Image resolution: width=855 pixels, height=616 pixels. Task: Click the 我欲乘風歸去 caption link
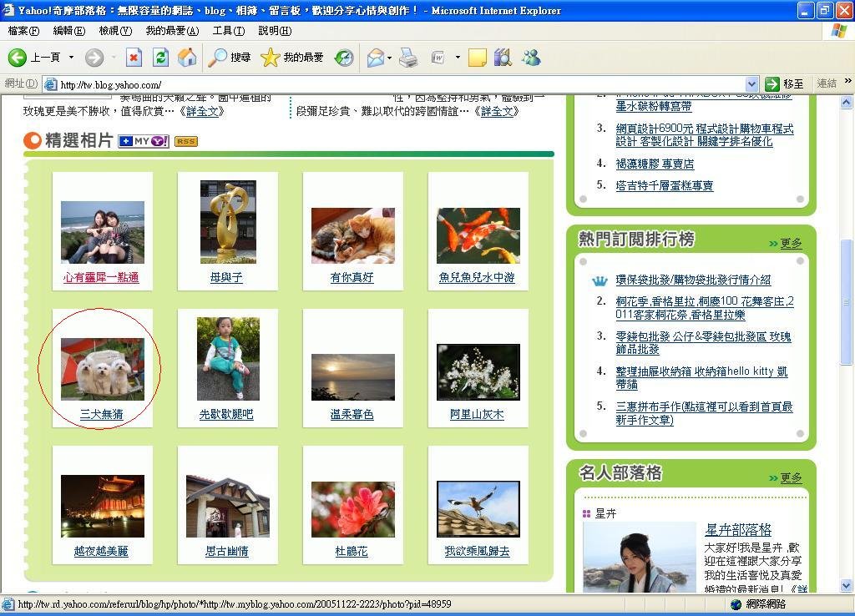coord(477,551)
